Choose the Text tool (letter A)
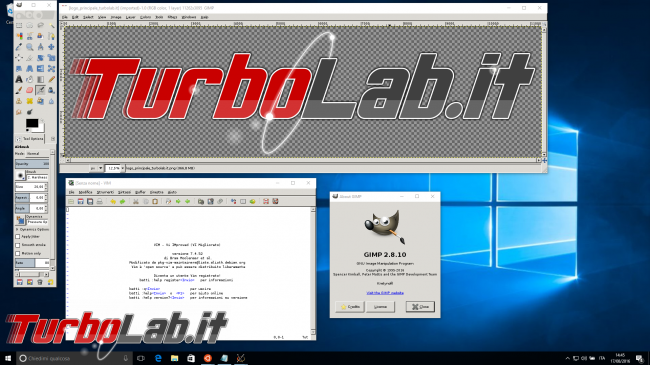The image size is (650, 365). click(x=19, y=79)
